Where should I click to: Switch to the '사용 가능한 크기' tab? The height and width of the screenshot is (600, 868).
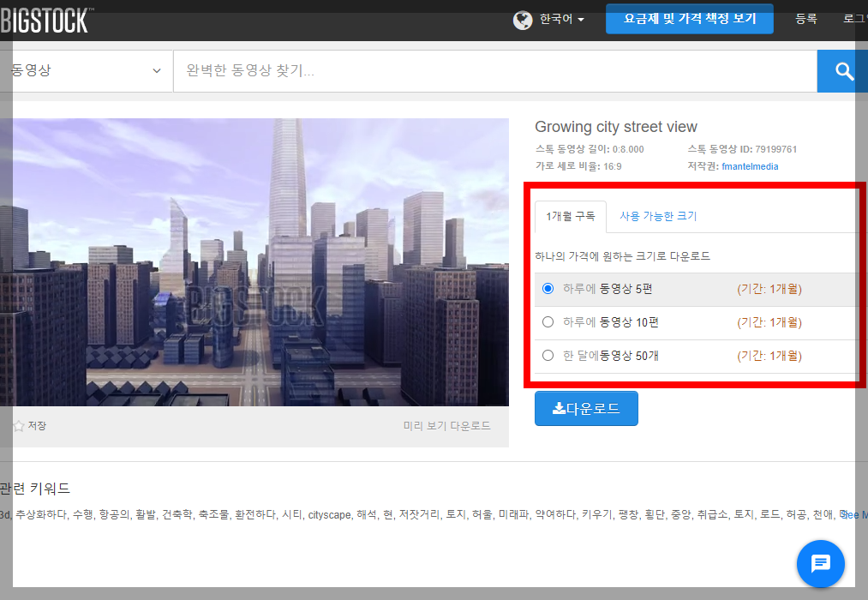pos(657,217)
